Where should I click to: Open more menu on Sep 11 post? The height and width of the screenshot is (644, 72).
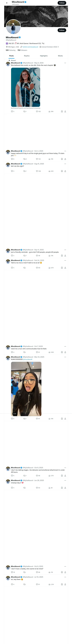tap(65, 250)
